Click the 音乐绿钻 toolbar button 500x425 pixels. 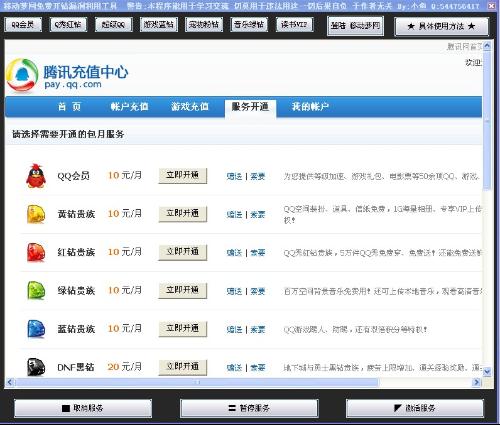pyautogui.click(x=249, y=25)
